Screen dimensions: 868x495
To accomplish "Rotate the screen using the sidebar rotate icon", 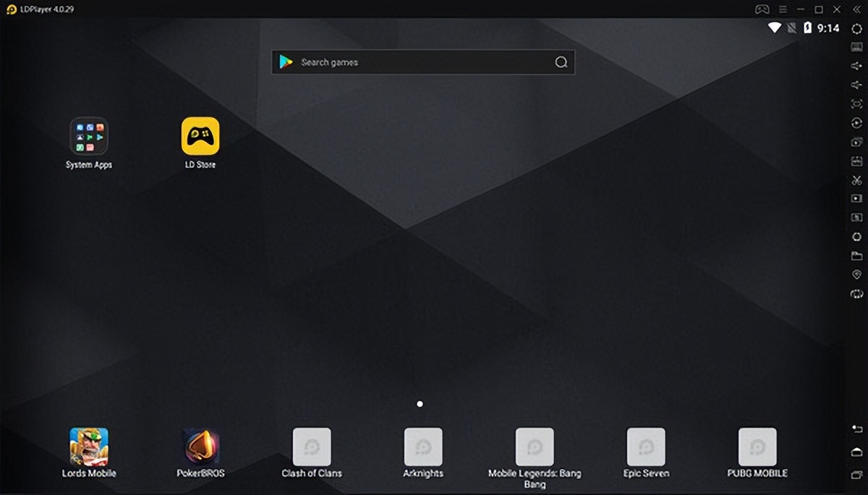I will click(x=856, y=294).
